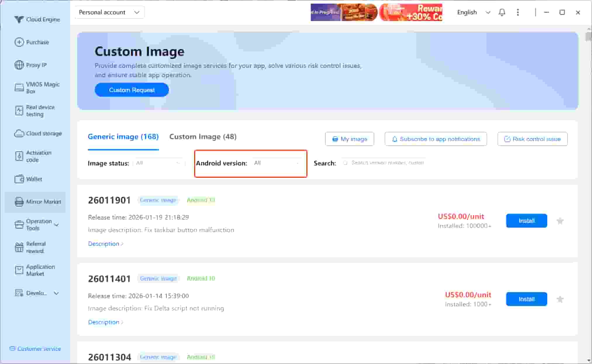Open the notifications bell

(502, 12)
